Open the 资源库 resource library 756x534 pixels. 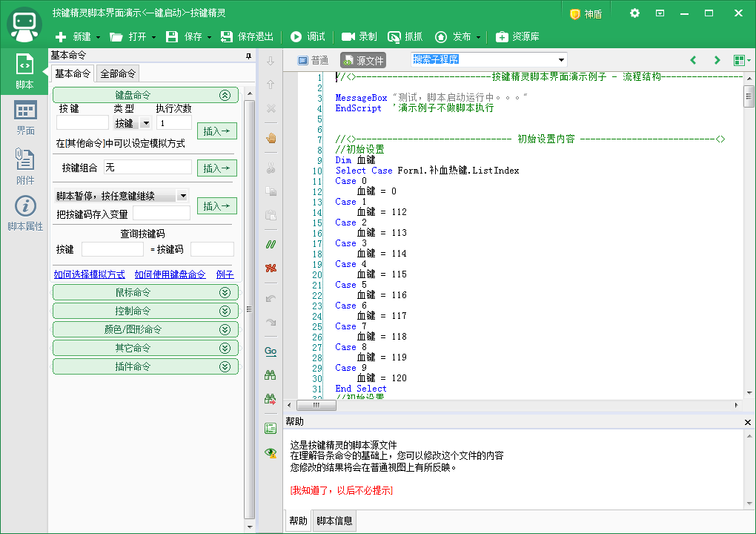click(517, 36)
